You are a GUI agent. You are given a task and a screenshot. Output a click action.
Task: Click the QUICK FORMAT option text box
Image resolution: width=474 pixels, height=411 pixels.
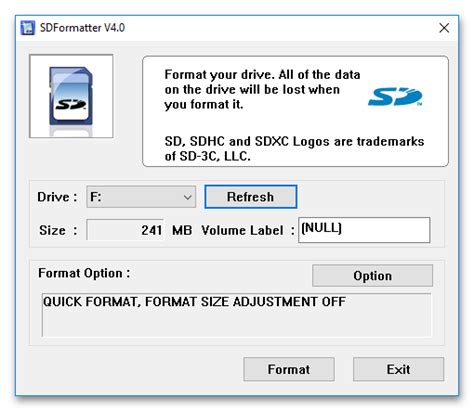tap(237, 315)
